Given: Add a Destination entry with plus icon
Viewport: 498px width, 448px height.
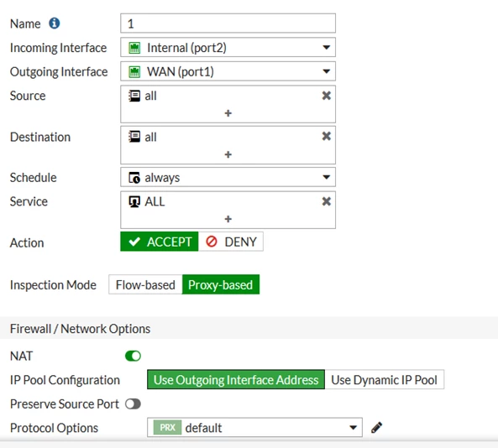Looking at the screenshot, I should click(x=228, y=154).
